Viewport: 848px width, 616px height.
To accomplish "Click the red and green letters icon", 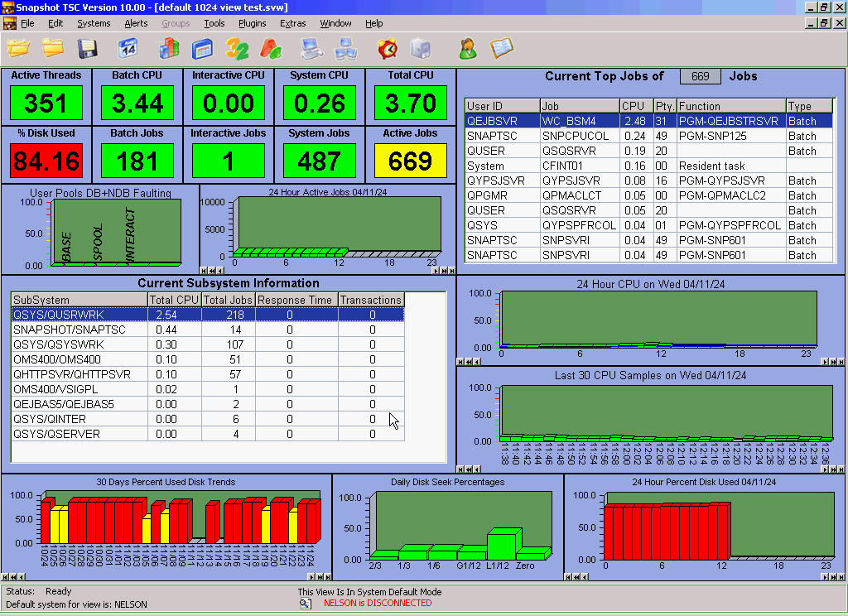I will (271, 49).
